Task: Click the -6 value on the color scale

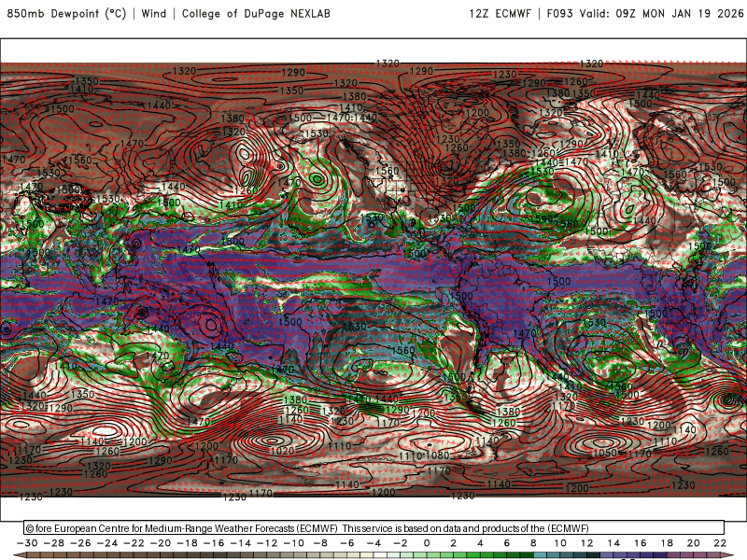Action: point(347,543)
